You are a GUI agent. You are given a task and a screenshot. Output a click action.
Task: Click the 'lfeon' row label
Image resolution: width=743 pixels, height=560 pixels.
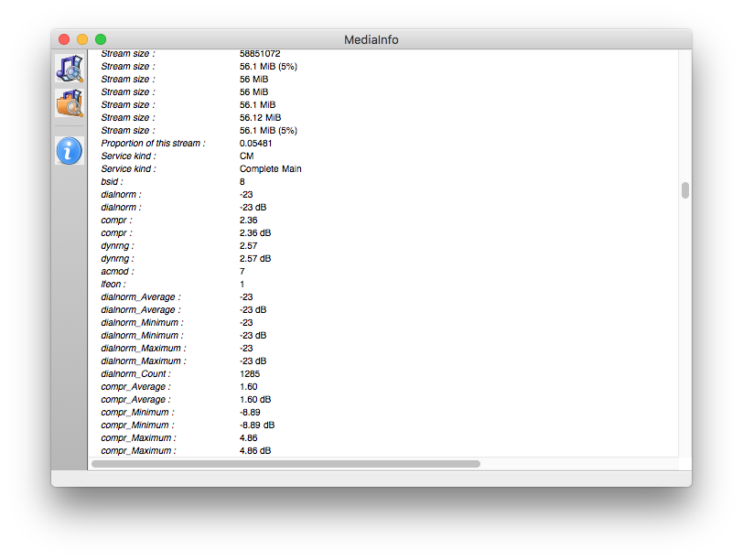coord(113,284)
